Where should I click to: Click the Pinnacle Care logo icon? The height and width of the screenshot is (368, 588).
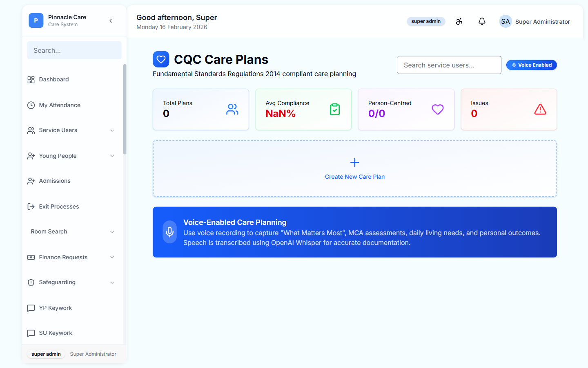point(36,20)
